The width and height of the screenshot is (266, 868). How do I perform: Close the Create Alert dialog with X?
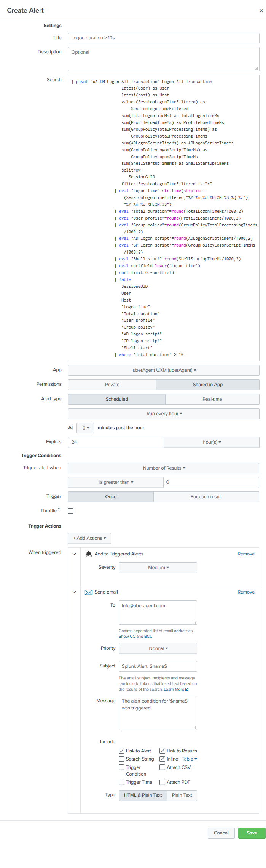[261, 11]
